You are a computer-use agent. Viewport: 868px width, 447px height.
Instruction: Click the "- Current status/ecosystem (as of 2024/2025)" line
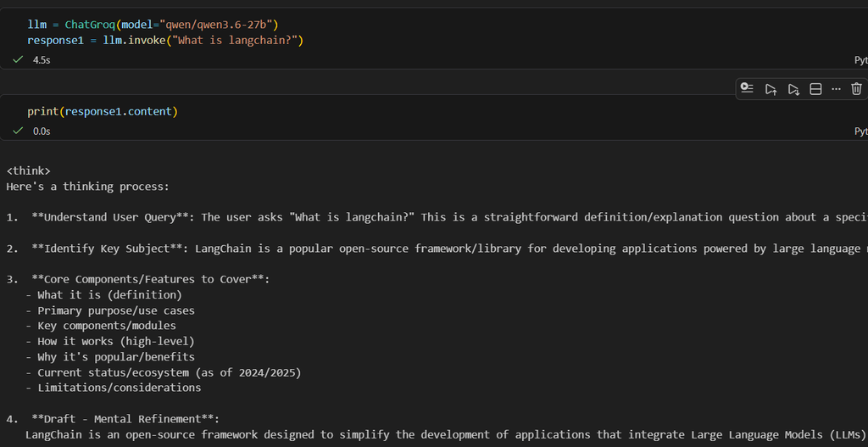point(163,372)
